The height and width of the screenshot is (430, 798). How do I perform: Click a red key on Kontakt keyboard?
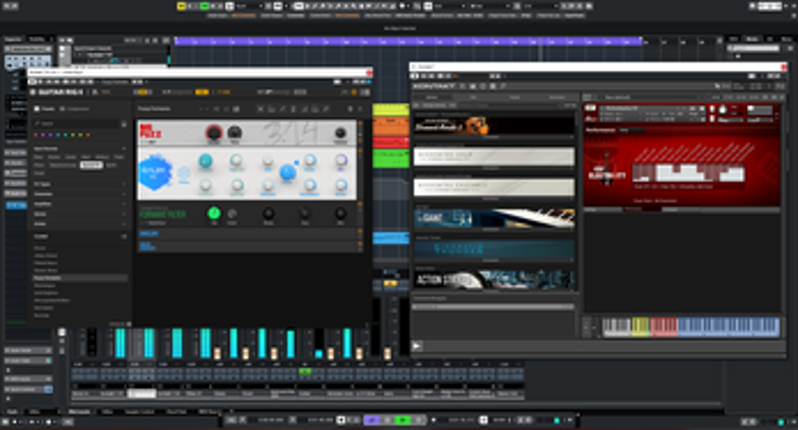tap(663, 327)
